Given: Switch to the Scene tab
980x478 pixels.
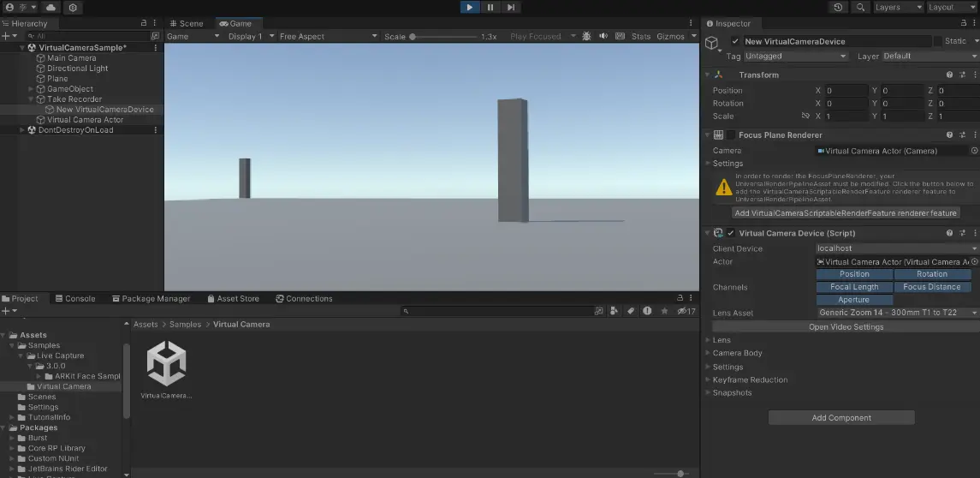Looking at the screenshot, I should pos(187,23).
